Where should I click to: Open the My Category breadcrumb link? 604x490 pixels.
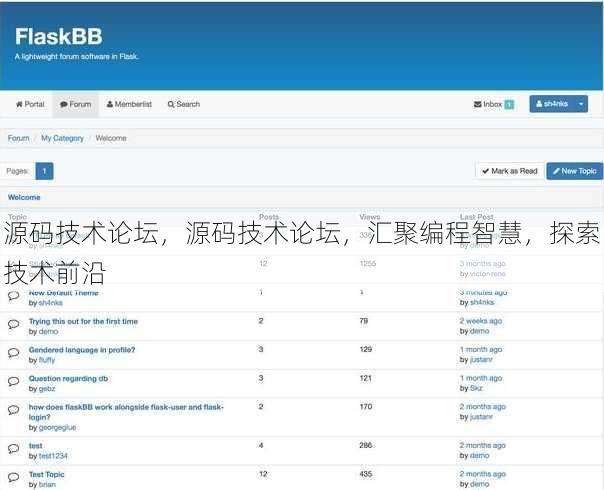pyautogui.click(x=62, y=138)
